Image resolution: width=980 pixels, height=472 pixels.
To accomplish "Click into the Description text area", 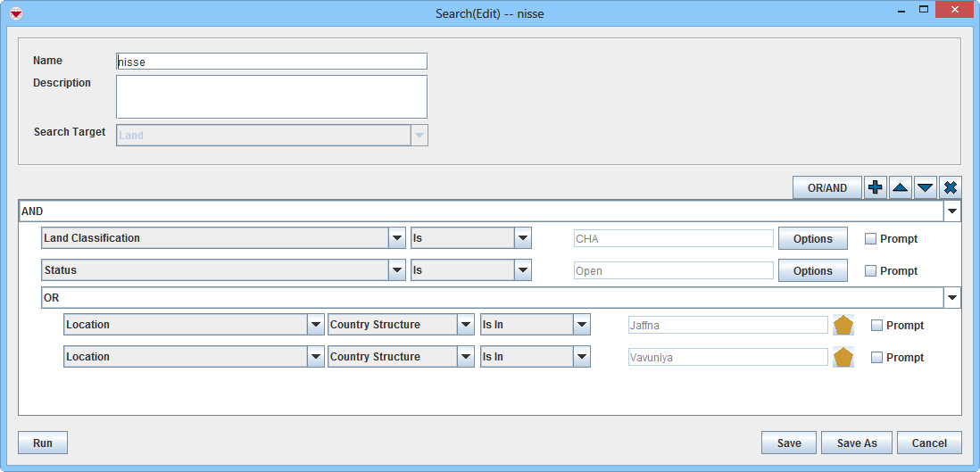I will pyautogui.click(x=271, y=96).
